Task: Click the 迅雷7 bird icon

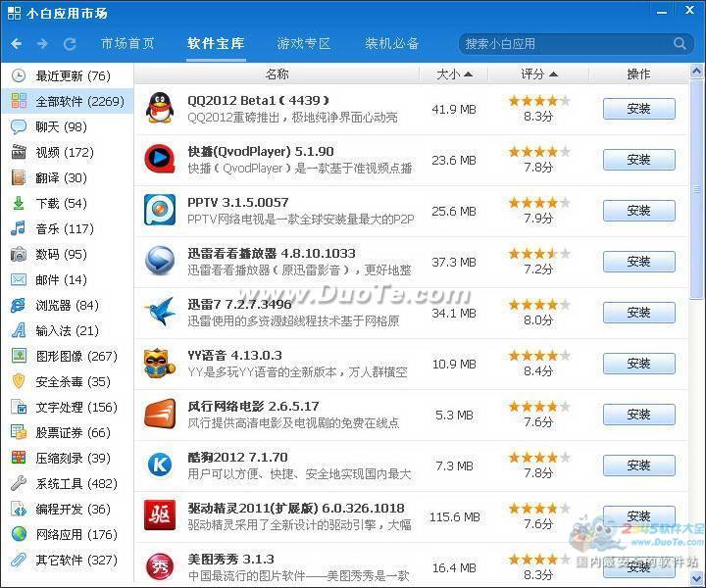Action: tap(160, 312)
